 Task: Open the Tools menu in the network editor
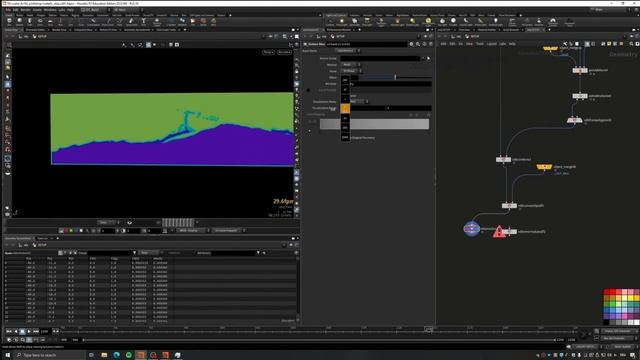(x=480, y=44)
